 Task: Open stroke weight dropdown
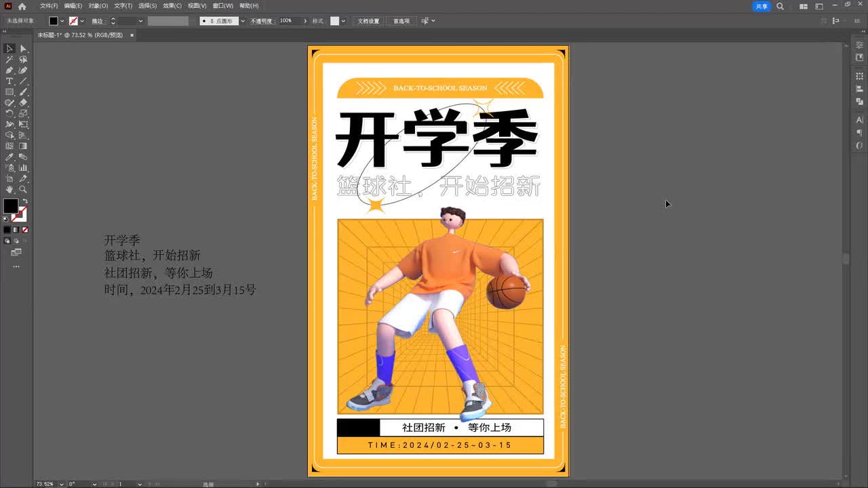[141, 21]
